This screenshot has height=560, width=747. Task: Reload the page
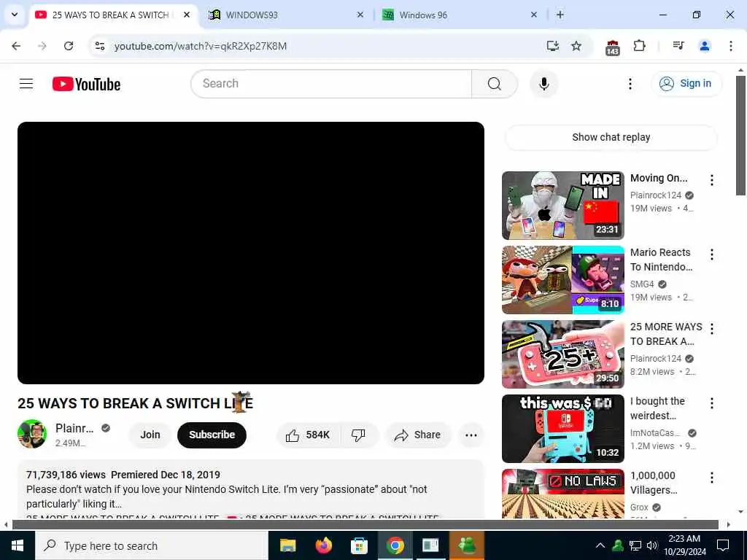click(69, 46)
